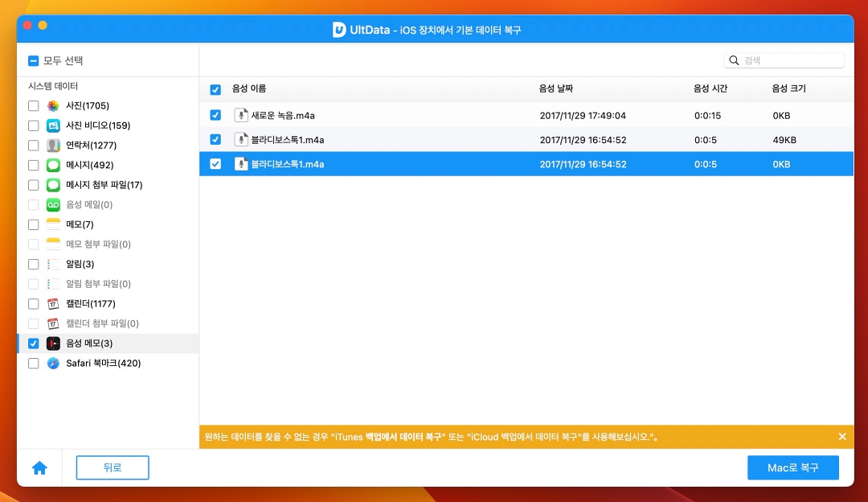The image size is (868, 502).
Task: Check the 메시지 첨부 파일(17) checkbox
Action: [x=33, y=185]
